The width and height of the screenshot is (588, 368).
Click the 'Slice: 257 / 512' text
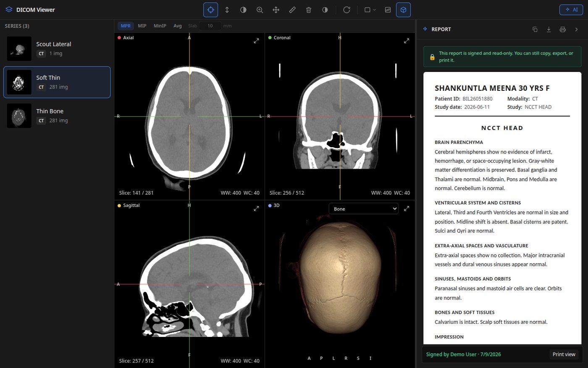pyautogui.click(x=136, y=361)
